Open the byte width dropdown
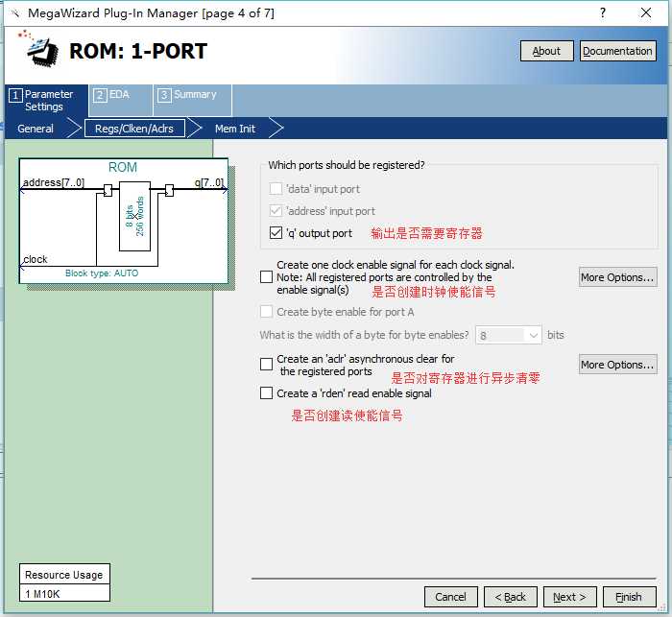 pyautogui.click(x=509, y=335)
